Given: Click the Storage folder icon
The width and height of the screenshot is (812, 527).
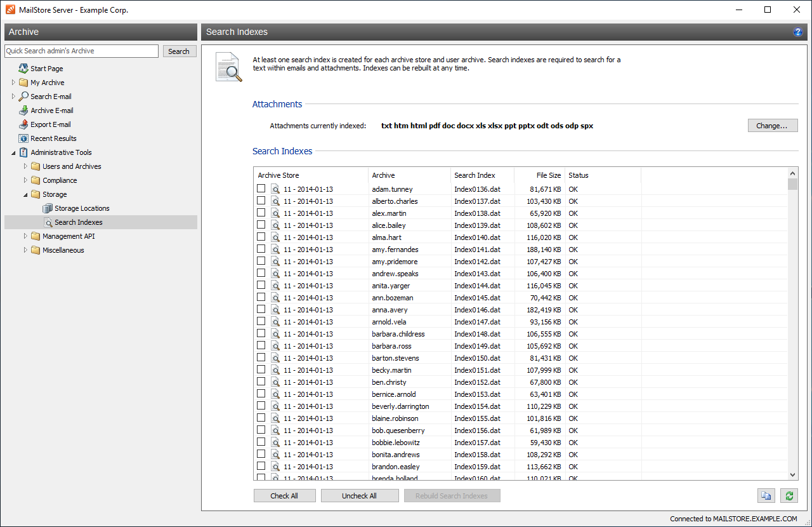Looking at the screenshot, I should coord(36,194).
